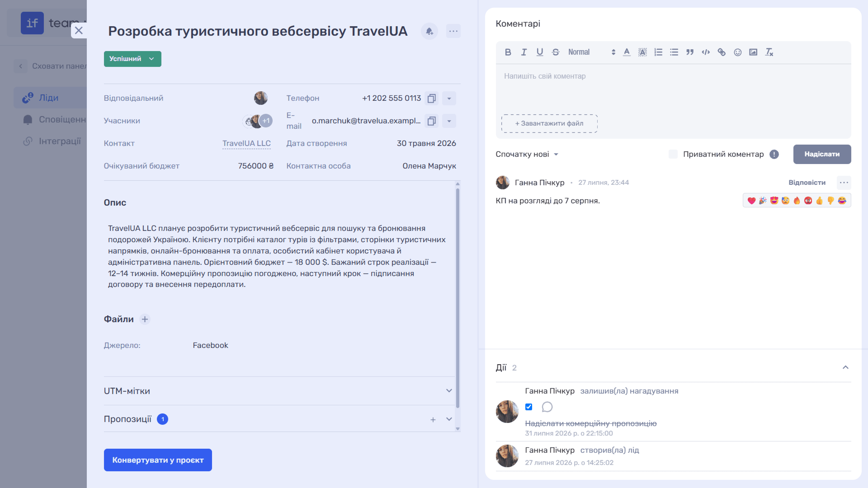Viewport: 868px width, 488px height.
Task: Click the contact person name Олена Марчук
Action: [429, 166]
